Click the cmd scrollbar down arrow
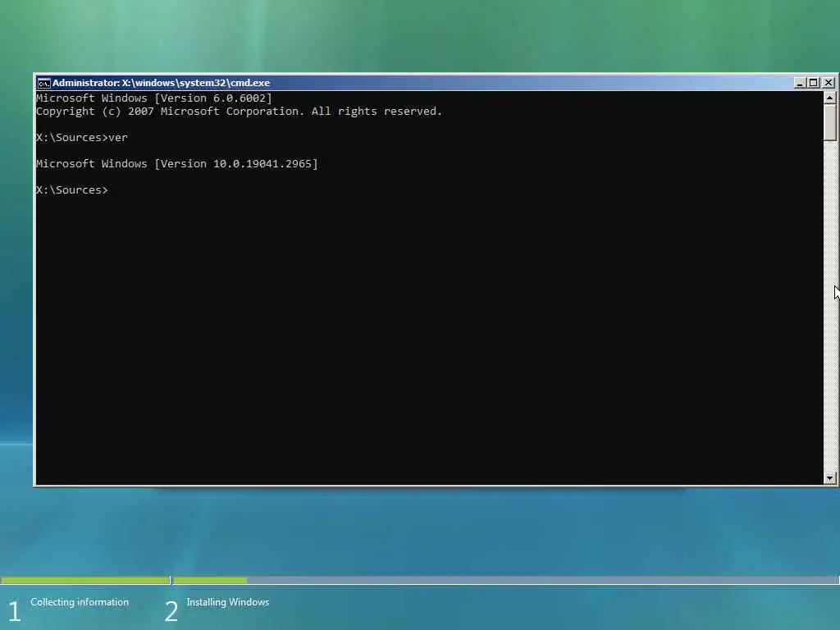This screenshot has height=630, width=840. point(830,478)
